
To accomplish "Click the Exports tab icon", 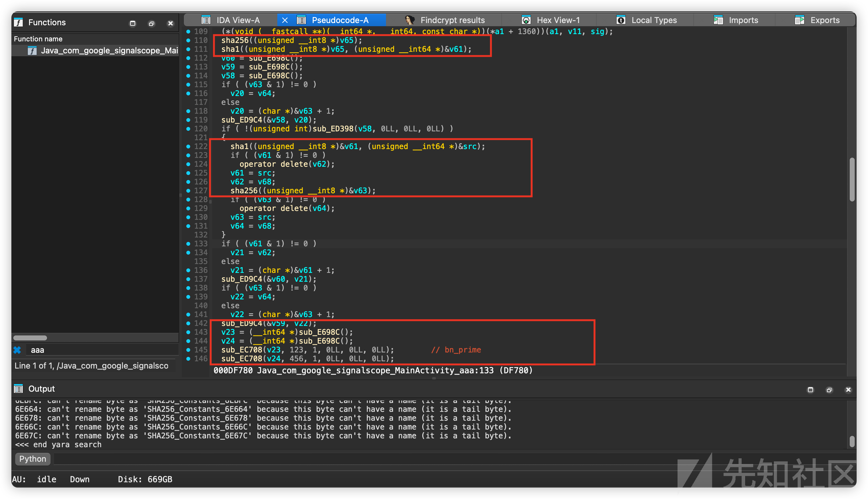I will coord(799,20).
